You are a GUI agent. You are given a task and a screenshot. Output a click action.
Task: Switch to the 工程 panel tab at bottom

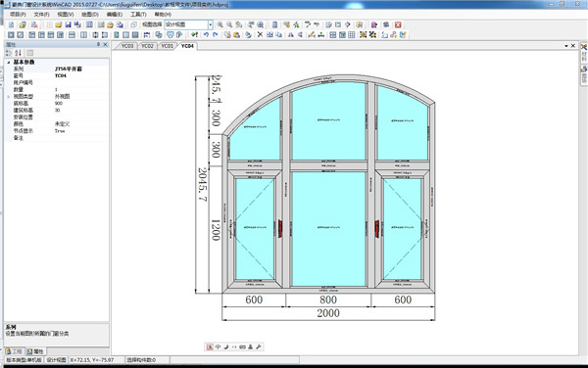point(15,351)
